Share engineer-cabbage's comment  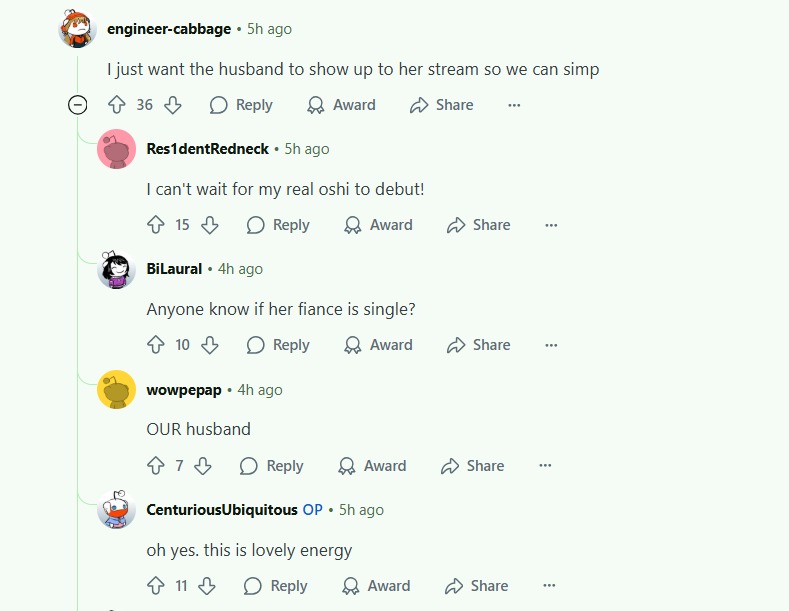(441, 105)
